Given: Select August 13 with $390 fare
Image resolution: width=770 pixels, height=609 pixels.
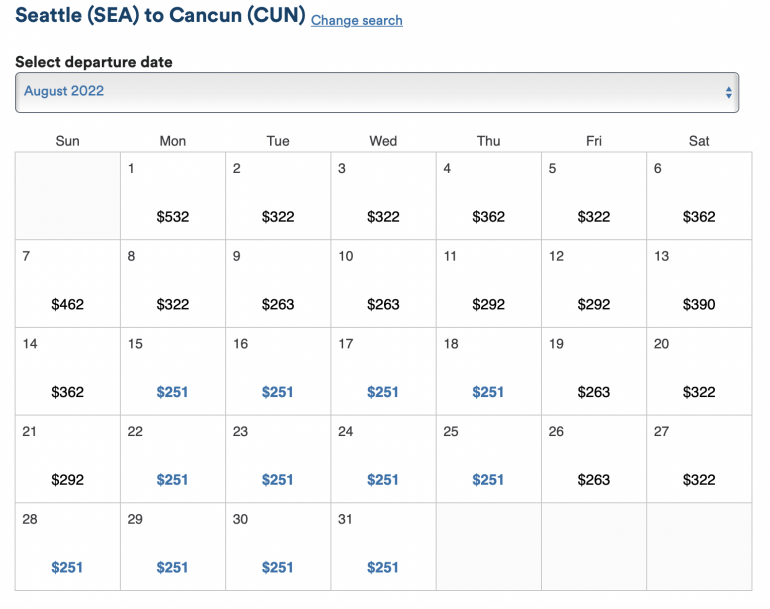Looking at the screenshot, I should [x=699, y=304].
